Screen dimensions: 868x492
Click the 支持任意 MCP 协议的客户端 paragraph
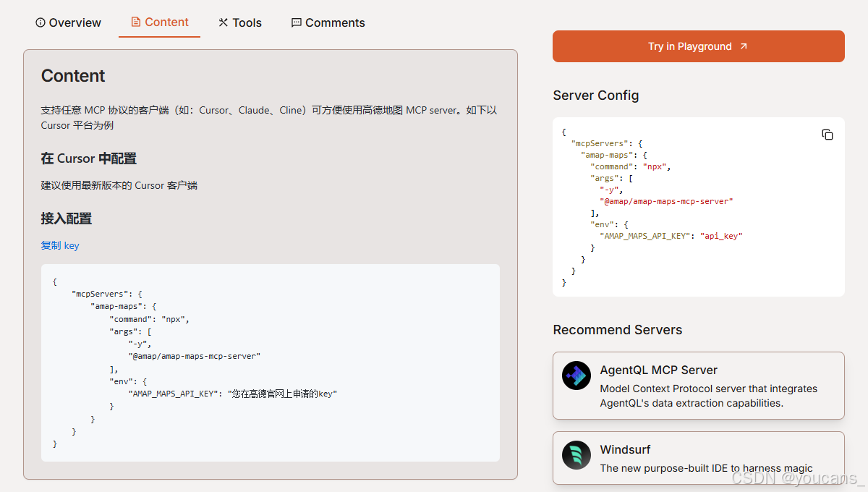coord(269,117)
